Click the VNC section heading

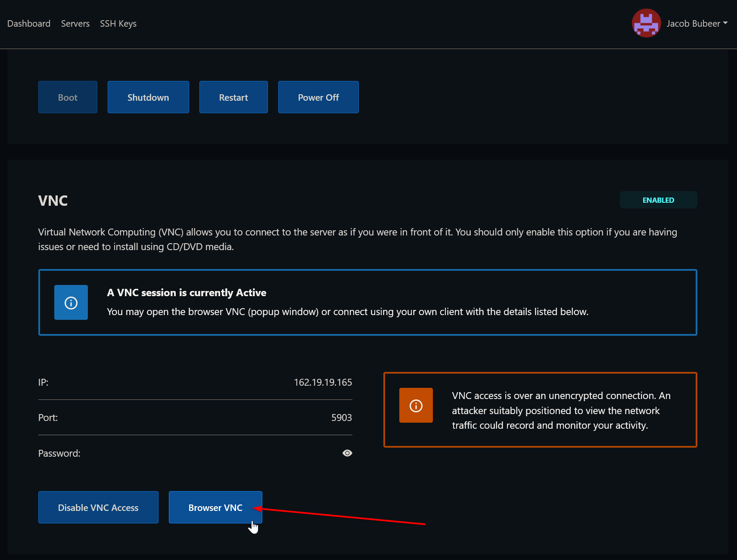[53, 201]
